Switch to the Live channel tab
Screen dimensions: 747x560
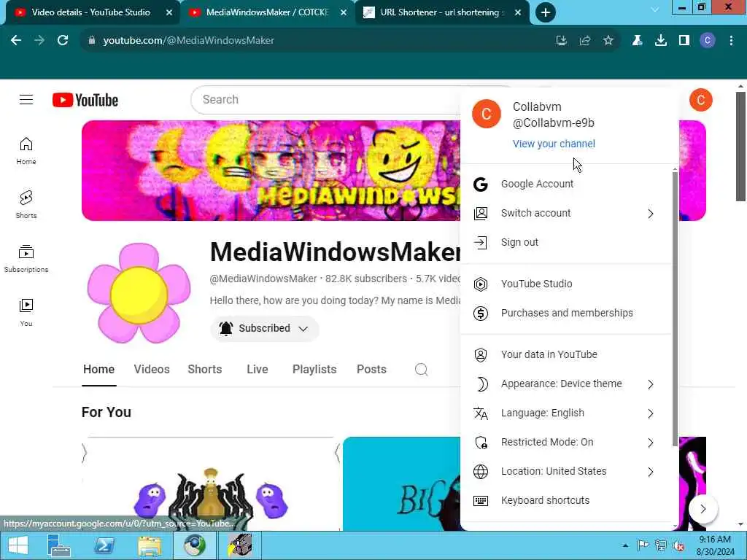tap(258, 370)
